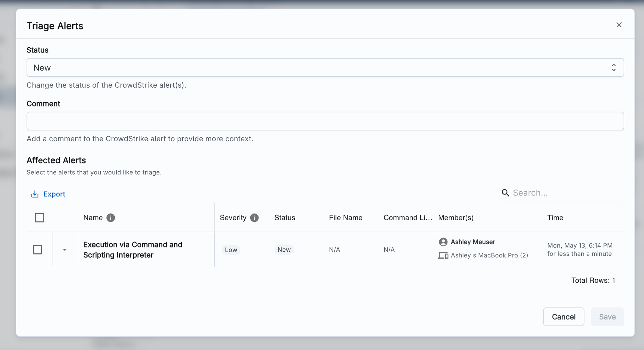Screen dimensions: 644x350
Task: Click the Export download icon
Action: click(35, 194)
